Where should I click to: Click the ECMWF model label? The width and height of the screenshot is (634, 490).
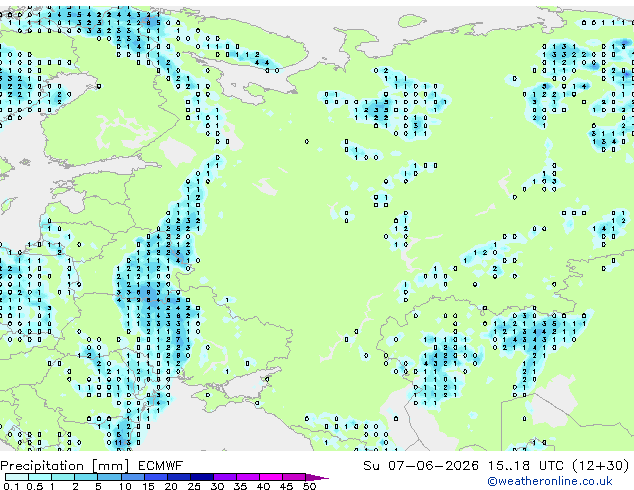click(161, 466)
